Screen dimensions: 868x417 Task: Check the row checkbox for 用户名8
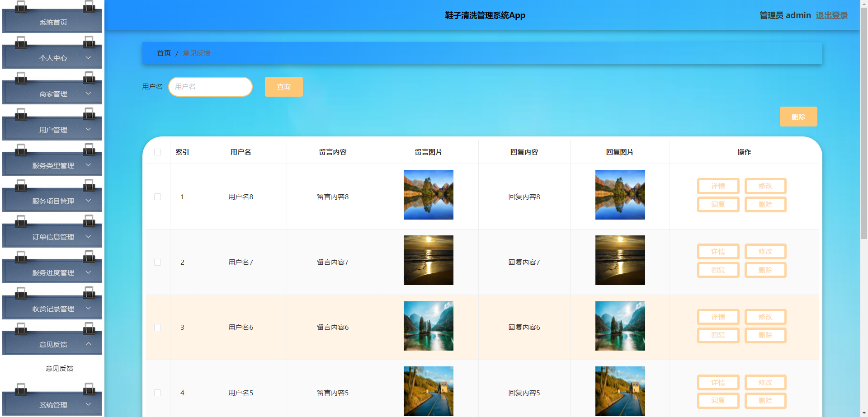tap(157, 197)
